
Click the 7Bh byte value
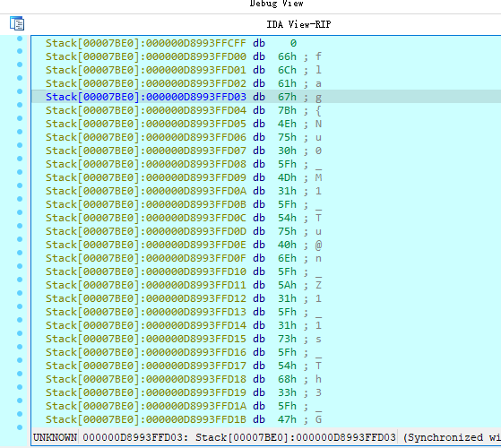point(287,110)
